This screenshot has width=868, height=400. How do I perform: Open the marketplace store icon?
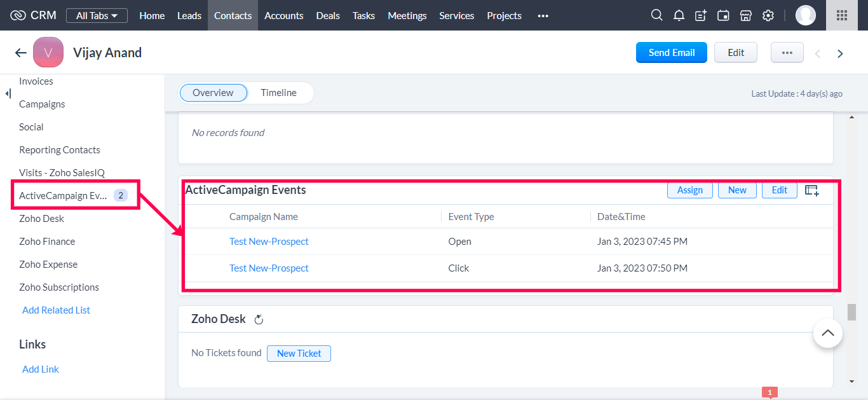[x=746, y=15]
